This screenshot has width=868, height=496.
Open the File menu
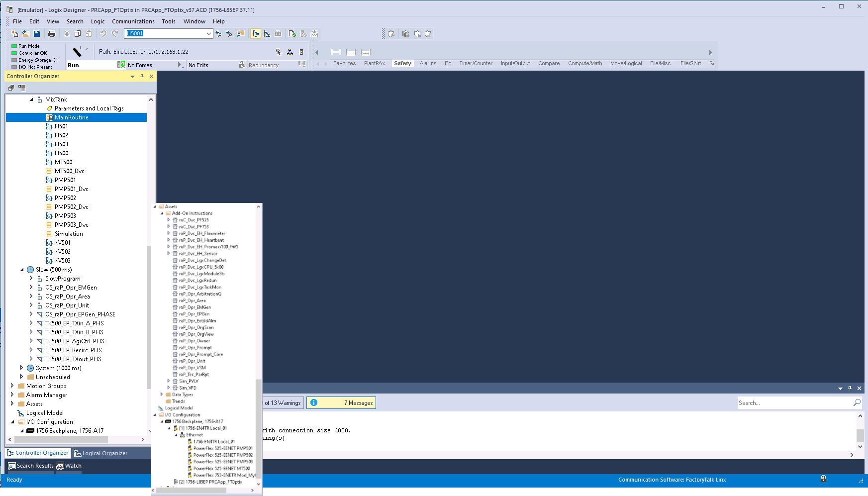17,21
